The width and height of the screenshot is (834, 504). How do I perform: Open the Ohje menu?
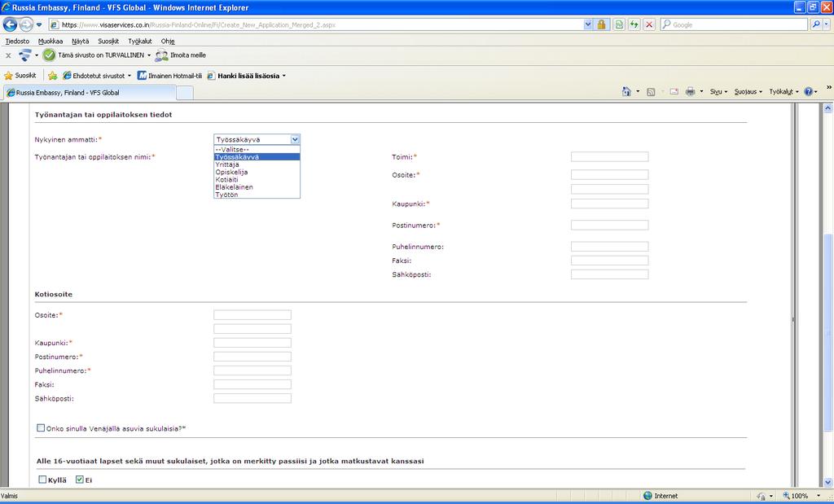(x=168, y=41)
